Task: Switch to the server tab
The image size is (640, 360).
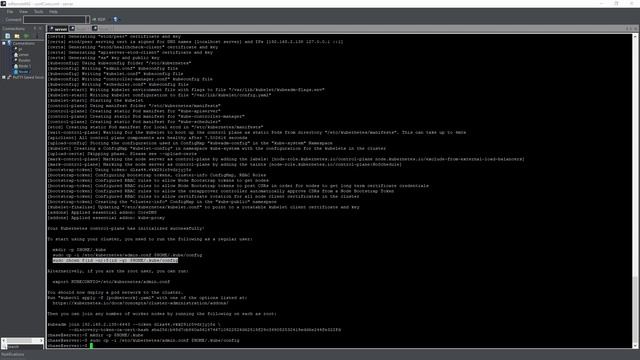Action: click(x=58, y=29)
